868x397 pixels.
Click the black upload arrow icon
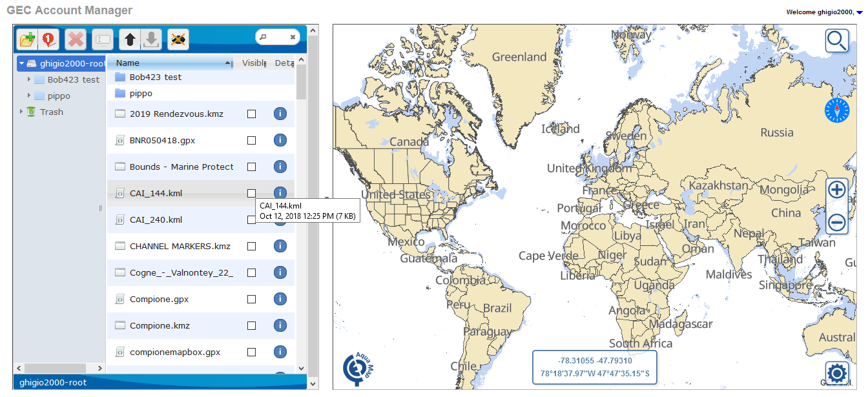click(x=129, y=39)
